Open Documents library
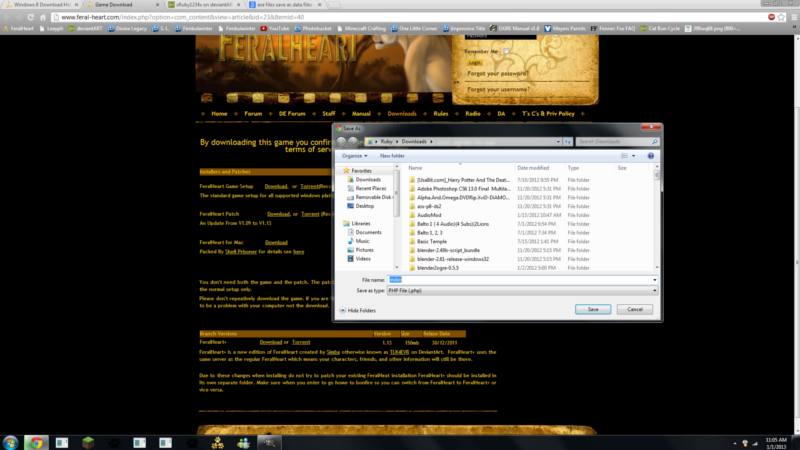800x450 pixels. point(364,232)
